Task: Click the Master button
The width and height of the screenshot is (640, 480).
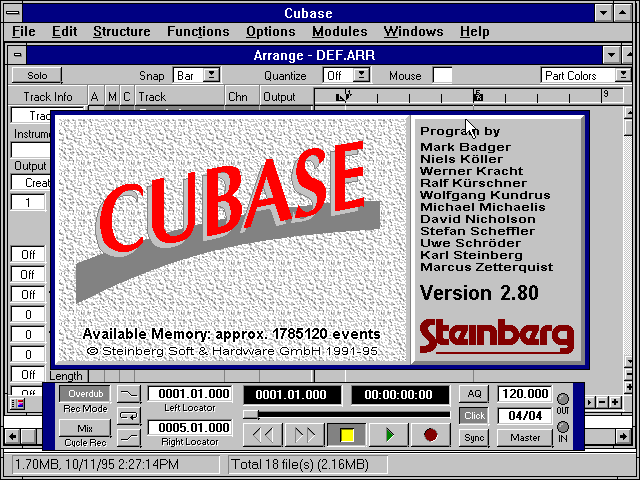Action: point(525,437)
